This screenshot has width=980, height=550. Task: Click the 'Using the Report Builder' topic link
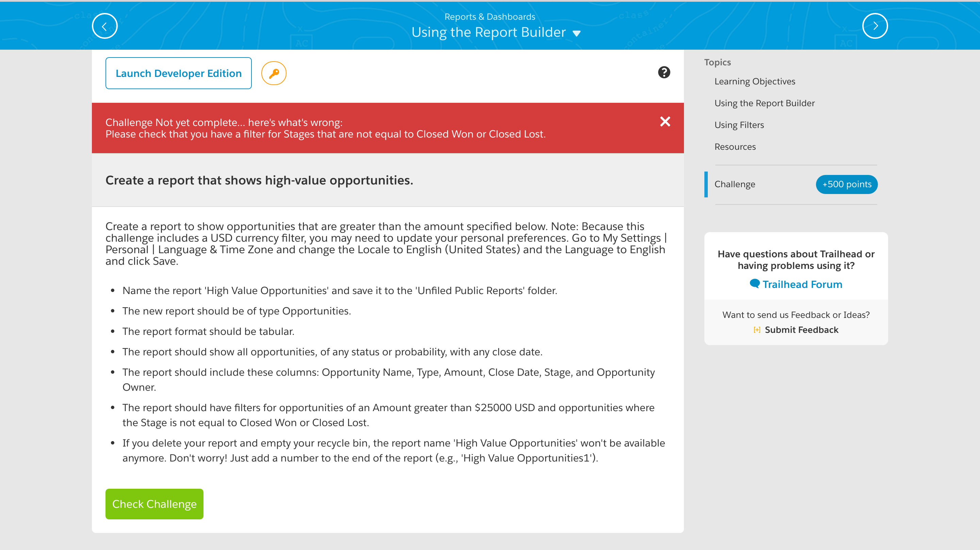click(765, 103)
